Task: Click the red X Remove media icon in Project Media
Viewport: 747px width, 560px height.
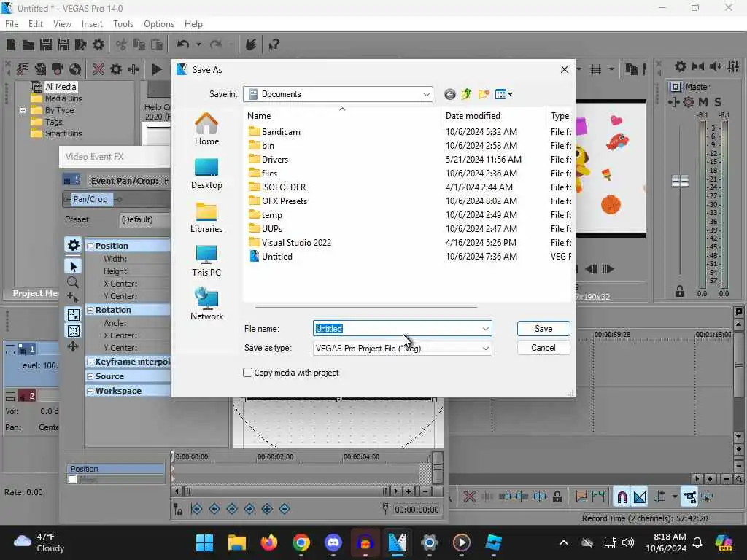Action: click(98, 69)
